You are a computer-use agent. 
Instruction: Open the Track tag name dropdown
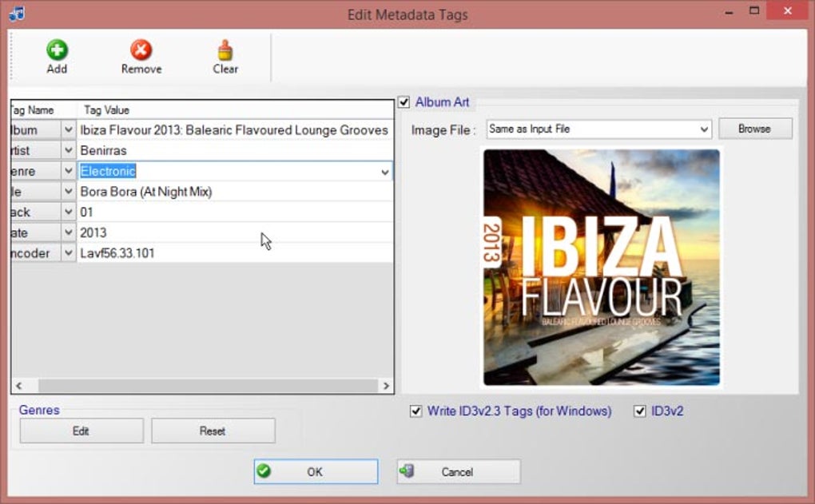click(x=69, y=212)
